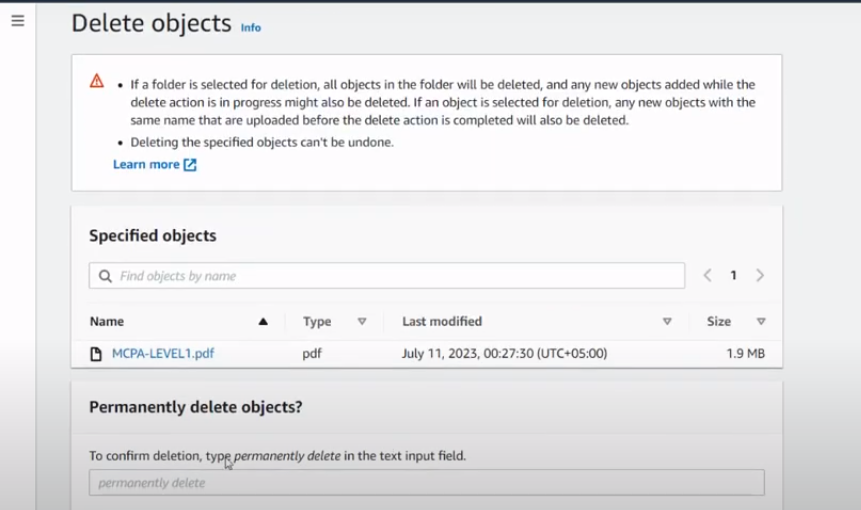Click the Size column header label

point(719,322)
